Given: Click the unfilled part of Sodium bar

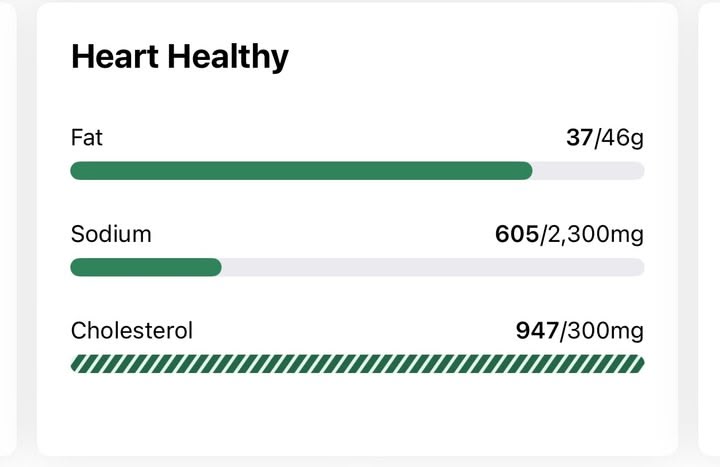Looking at the screenshot, I should [433, 267].
